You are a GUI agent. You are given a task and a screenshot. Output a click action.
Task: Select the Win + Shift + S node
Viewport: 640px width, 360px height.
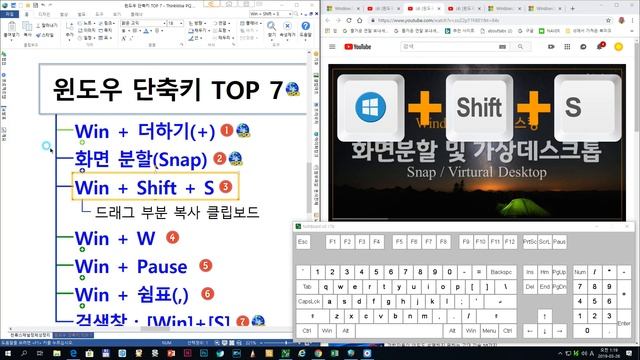coord(155,187)
